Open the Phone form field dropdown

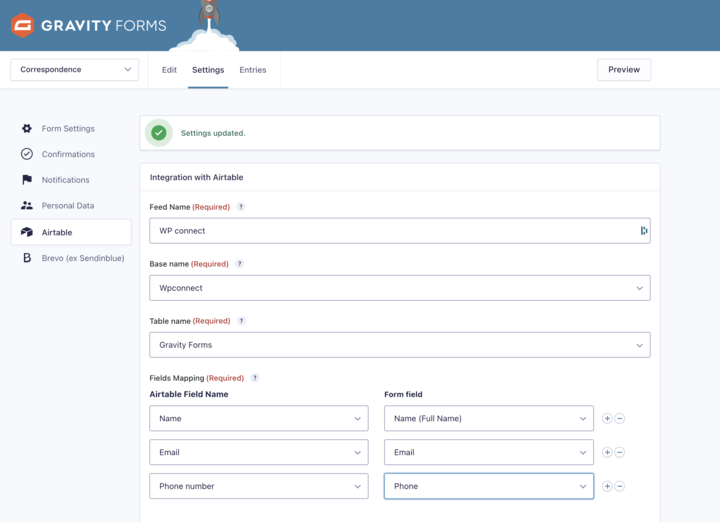[x=489, y=486]
